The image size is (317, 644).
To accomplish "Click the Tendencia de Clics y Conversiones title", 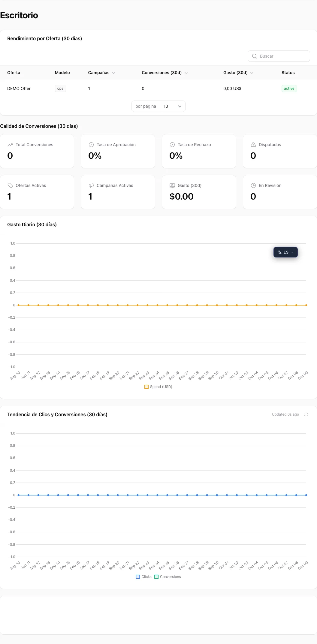I will click(x=57, y=414).
